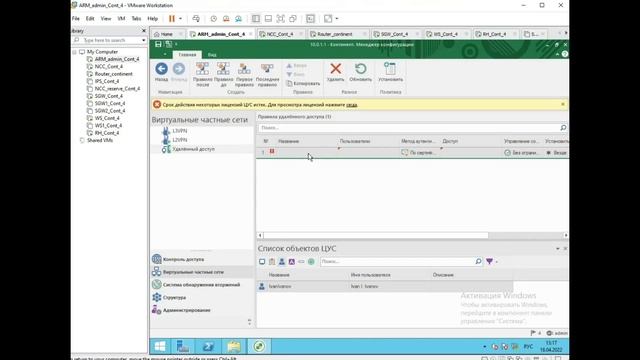The width and height of the screenshot is (640, 360).
Task: Select the IvanIvanov user row
Action: pos(384,287)
